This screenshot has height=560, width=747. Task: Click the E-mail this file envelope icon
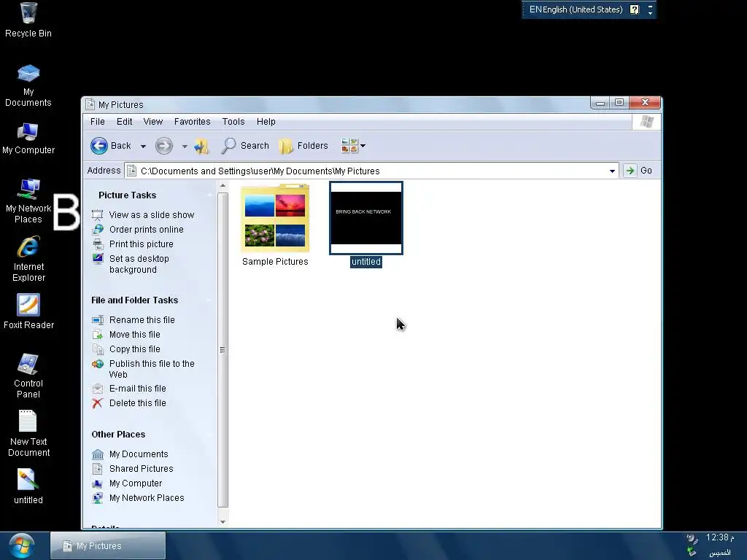(x=98, y=389)
